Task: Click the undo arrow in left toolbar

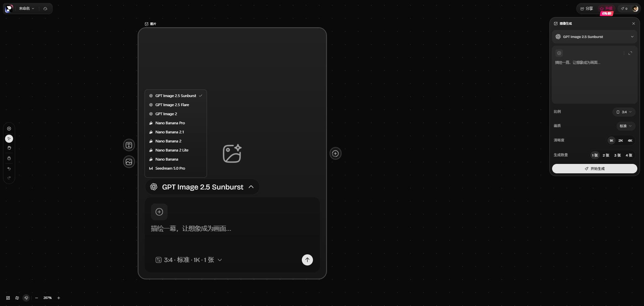Action: pos(9,169)
